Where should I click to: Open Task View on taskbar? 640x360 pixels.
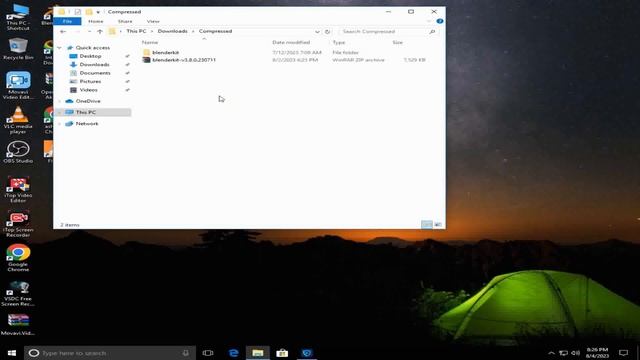208,353
